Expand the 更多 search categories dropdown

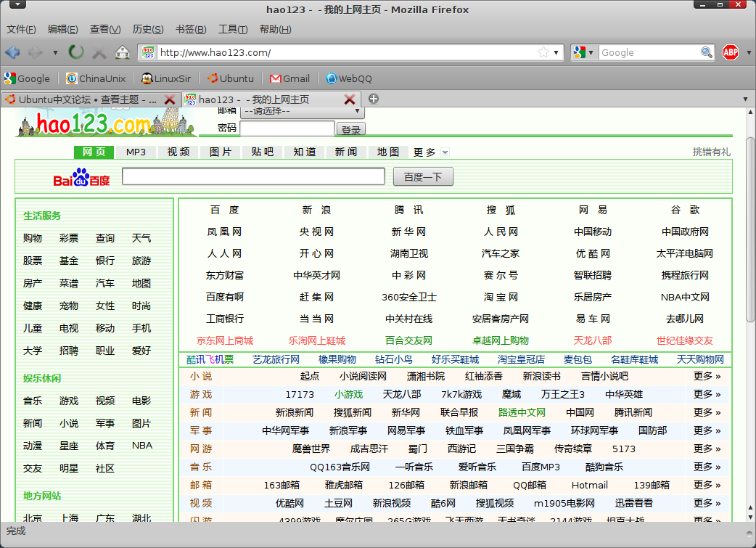445,152
